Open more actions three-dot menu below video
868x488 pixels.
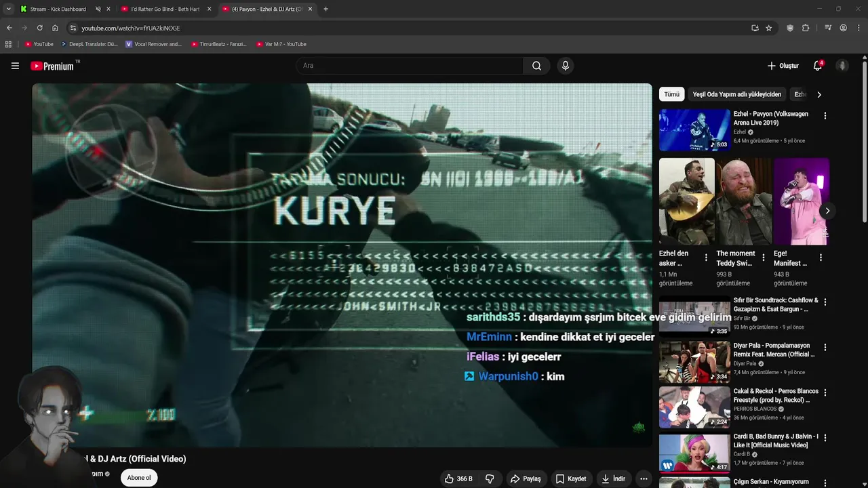click(644, 479)
